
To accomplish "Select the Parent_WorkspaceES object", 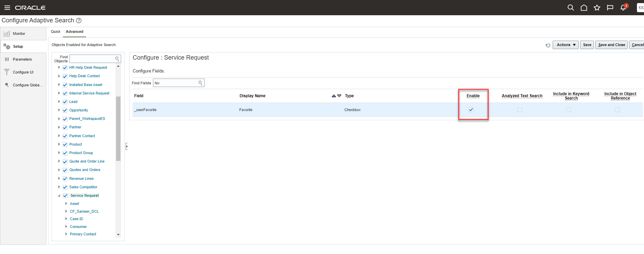I will tap(87, 119).
